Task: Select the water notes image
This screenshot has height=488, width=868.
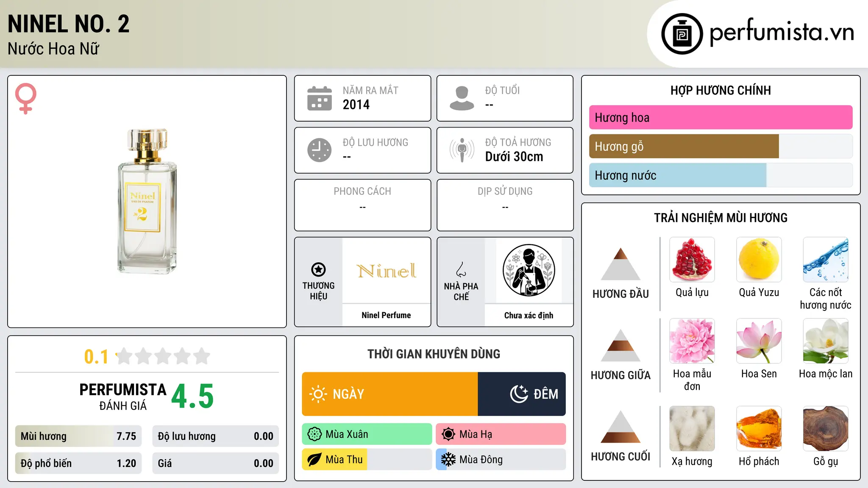Action: pos(826,260)
